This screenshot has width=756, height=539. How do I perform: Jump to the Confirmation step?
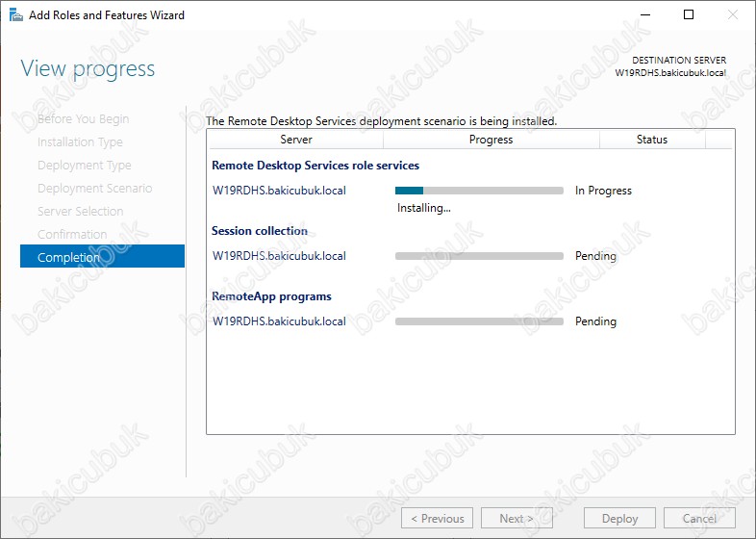[72, 235]
